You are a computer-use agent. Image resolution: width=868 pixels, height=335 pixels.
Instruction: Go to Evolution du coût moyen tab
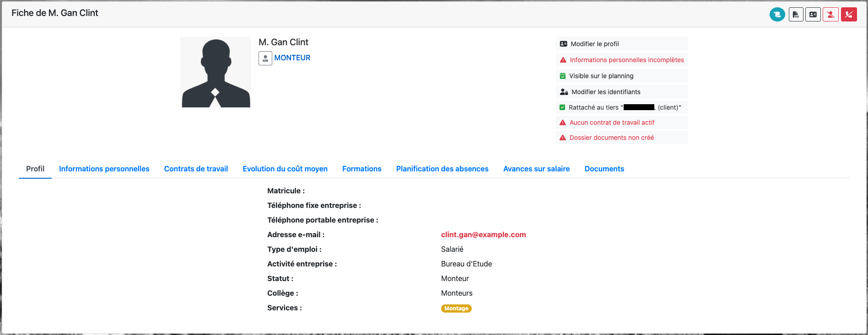point(285,169)
